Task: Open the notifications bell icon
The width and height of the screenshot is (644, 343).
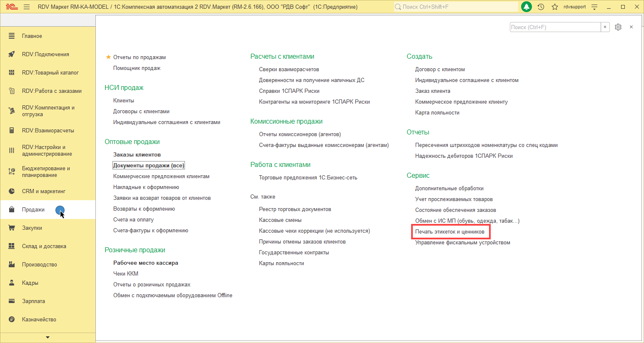Action: tap(527, 7)
